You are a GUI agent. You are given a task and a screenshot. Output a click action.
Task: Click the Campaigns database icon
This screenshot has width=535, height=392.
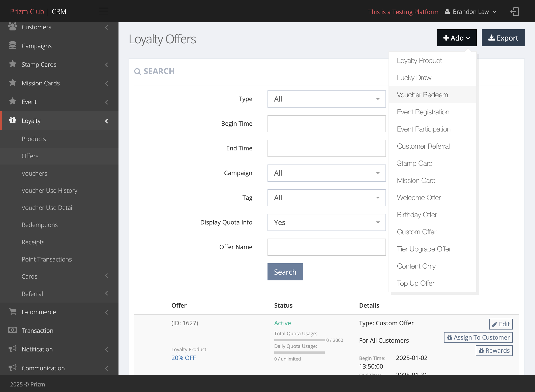(13, 46)
